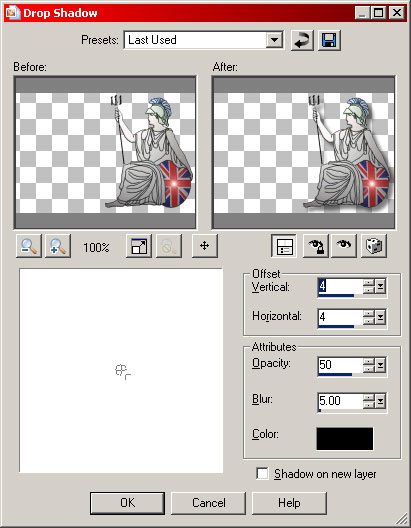Click the Navigate four-arrow pan icon
The image size is (411, 528).
click(205, 246)
